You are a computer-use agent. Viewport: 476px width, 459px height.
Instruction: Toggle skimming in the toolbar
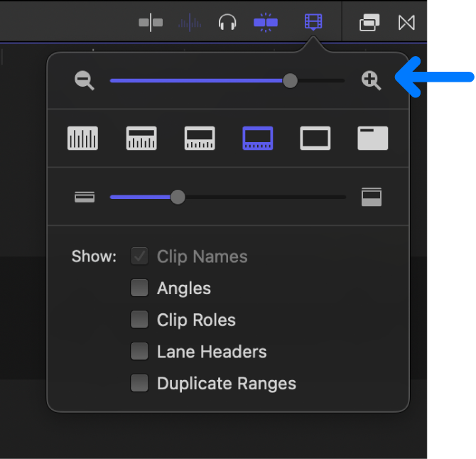pyautogui.click(x=151, y=23)
